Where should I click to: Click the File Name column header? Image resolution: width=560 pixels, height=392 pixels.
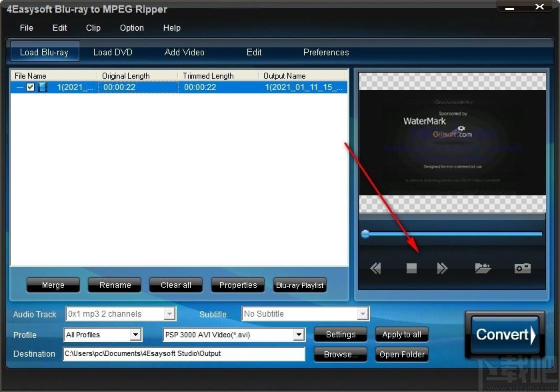click(54, 76)
